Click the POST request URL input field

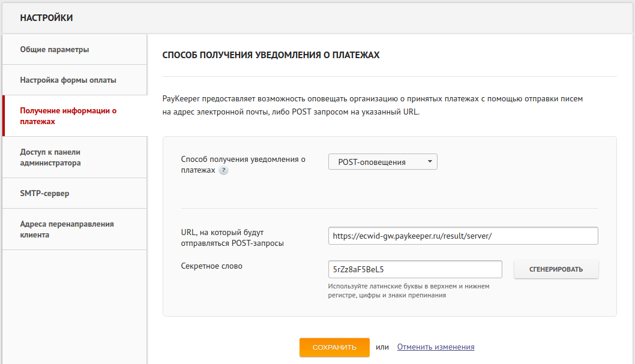coord(463,236)
